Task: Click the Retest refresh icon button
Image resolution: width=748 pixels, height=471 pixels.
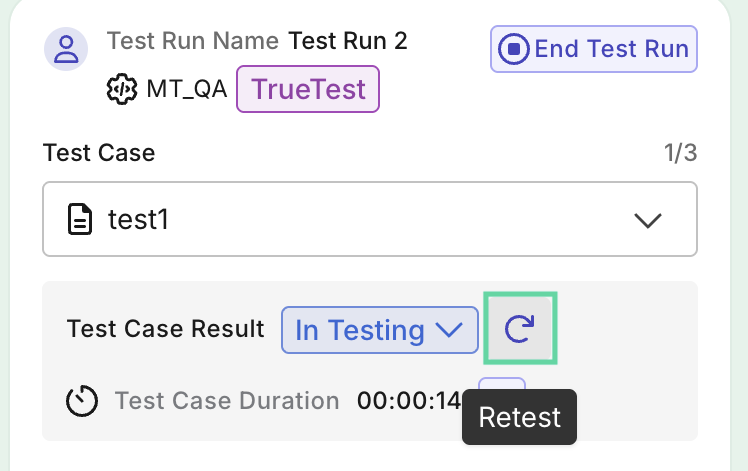Action: [x=520, y=329]
